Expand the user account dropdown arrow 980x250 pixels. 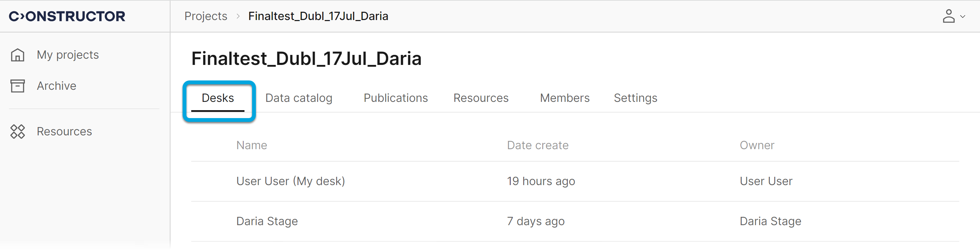coord(962,17)
